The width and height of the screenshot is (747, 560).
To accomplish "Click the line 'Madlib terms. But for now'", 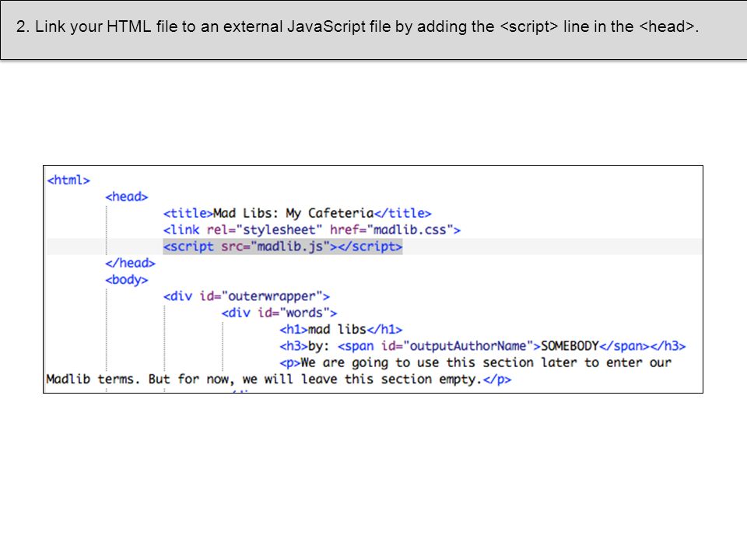I will coord(279,380).
